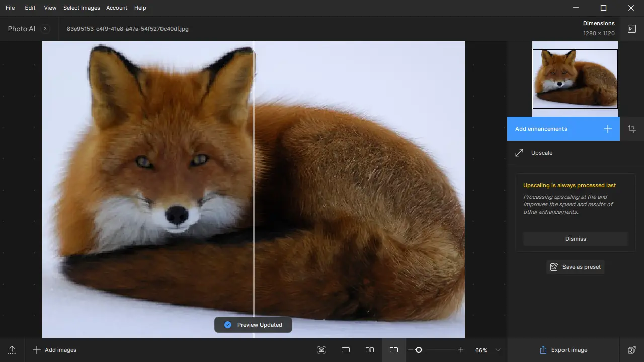Click the capture preview icon
644x362 pixels.
[x=321, y=350]
